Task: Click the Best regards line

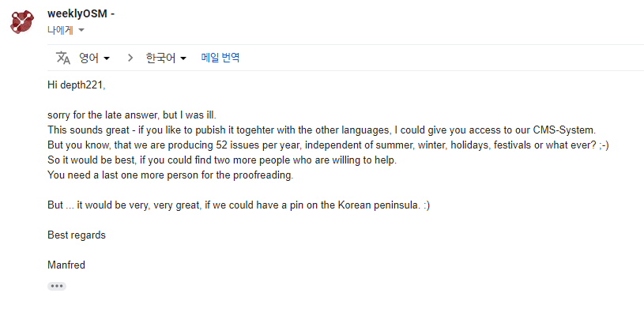Action: (77, 235)
